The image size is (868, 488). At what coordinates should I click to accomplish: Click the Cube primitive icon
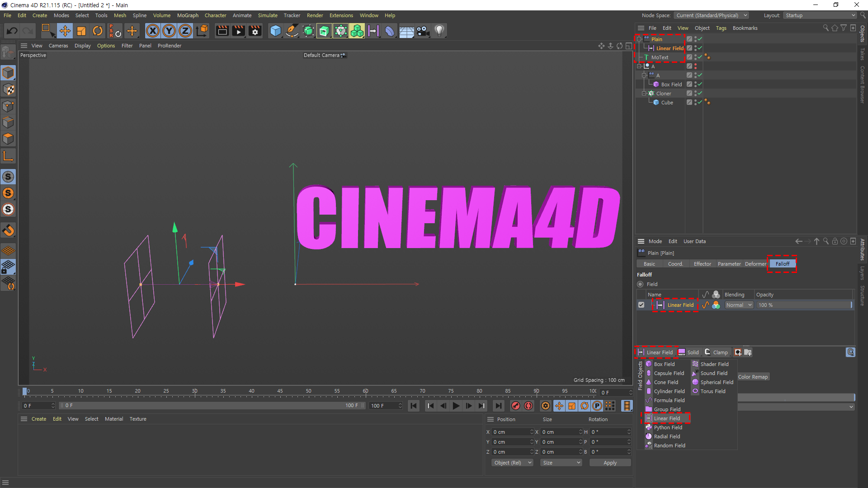pyautogui.click(x=275, y=31)
